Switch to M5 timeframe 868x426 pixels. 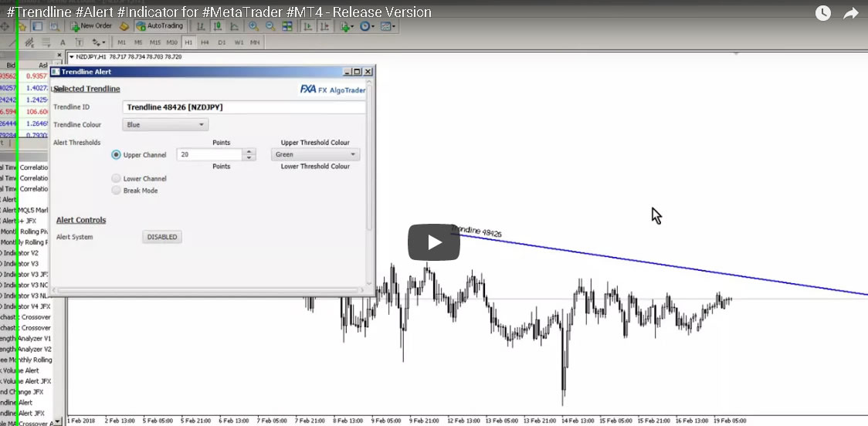click(x=138, y=42)
